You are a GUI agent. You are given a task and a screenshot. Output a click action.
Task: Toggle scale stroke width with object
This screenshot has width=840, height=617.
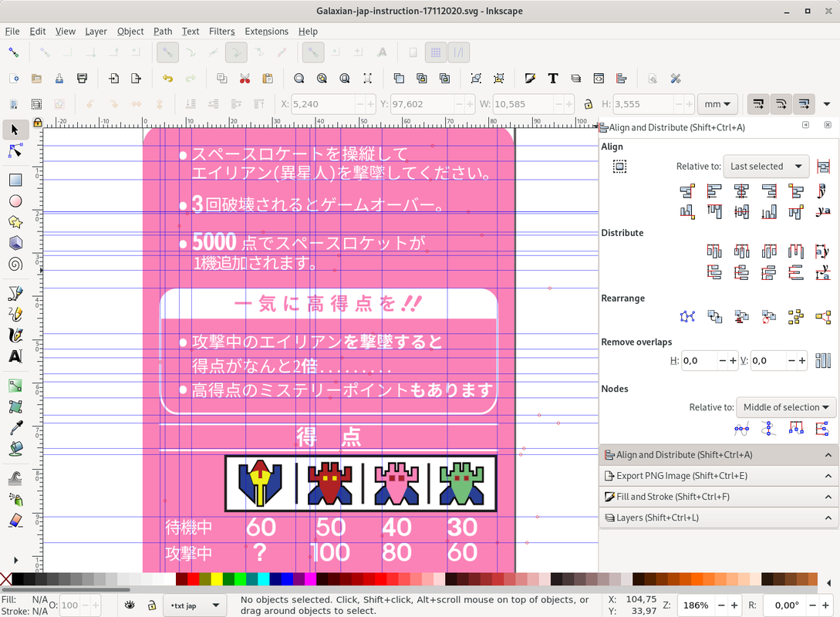coord(758,104)
